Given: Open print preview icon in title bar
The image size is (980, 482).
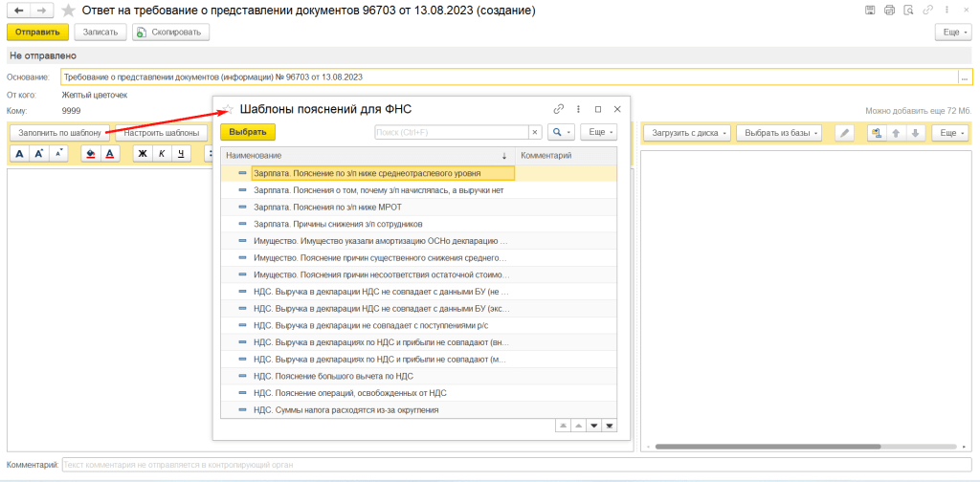Looking at the screenshot, I should [x=908, y=10].
